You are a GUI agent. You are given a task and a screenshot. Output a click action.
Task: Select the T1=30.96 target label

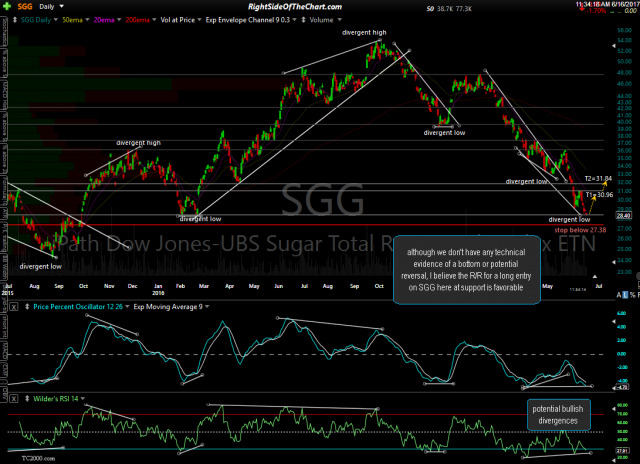599,195
